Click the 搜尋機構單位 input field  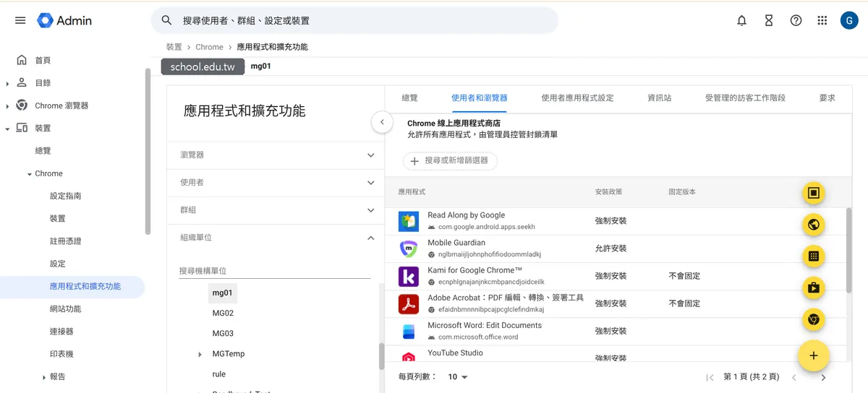click(x=275, y=271)
